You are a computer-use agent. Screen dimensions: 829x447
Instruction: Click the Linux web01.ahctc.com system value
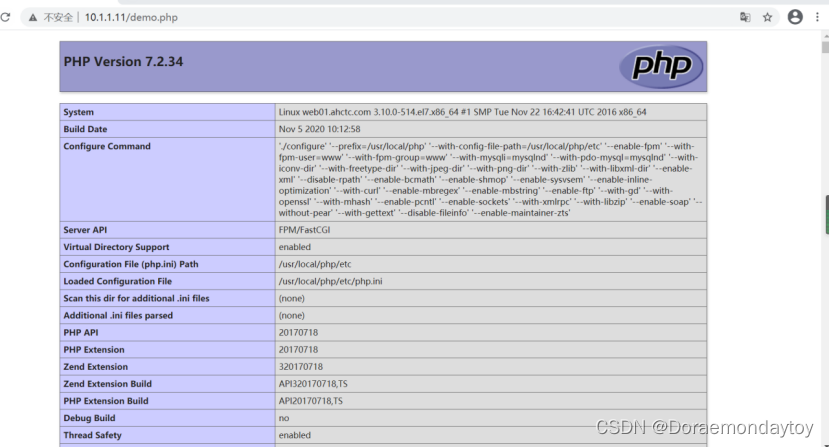(463, 112)
